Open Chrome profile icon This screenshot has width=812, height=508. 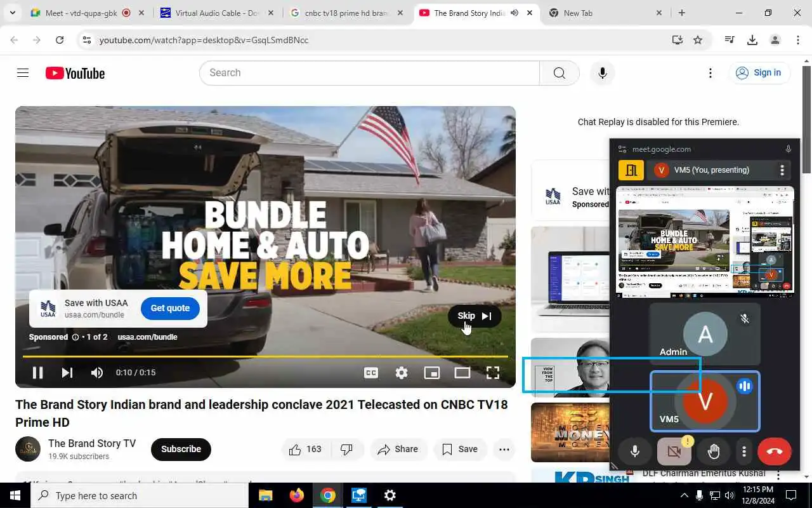775,40
